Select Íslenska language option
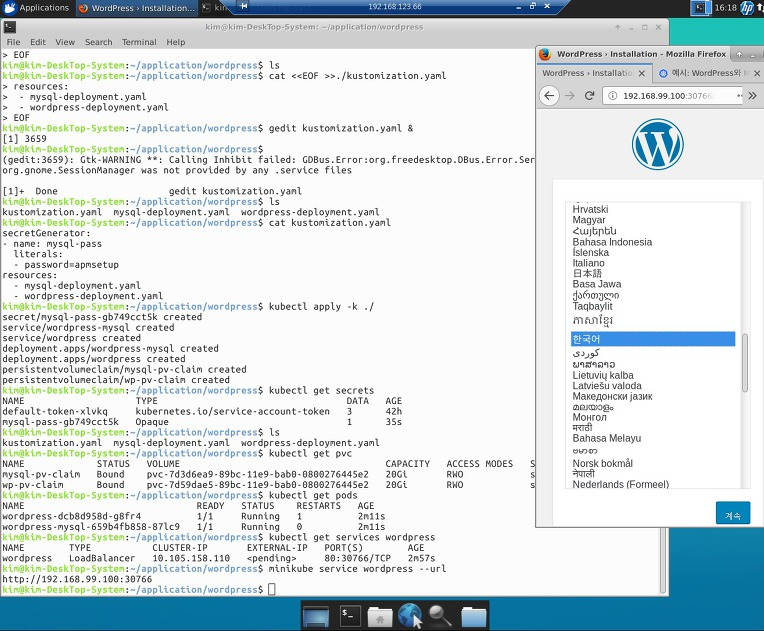 tap(591, 252)
